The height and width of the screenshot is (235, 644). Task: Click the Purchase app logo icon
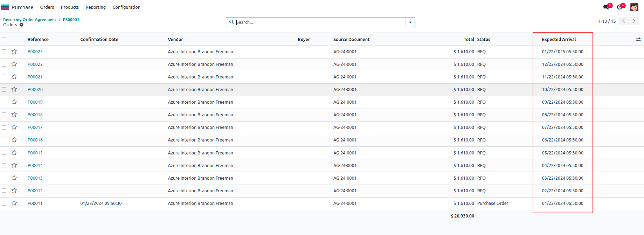coord(5,7)
